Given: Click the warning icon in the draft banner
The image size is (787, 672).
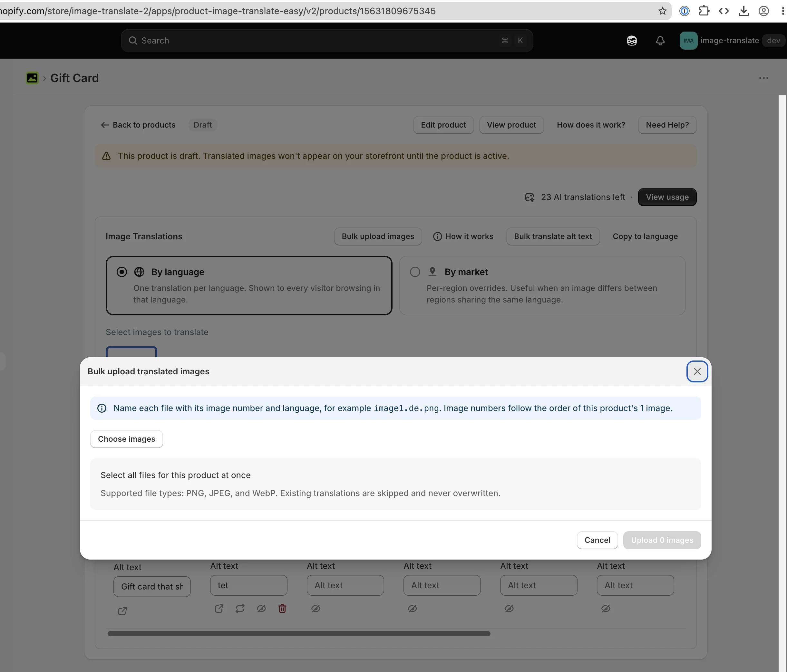Looking at the screenshot, I should tap(106, 156).
